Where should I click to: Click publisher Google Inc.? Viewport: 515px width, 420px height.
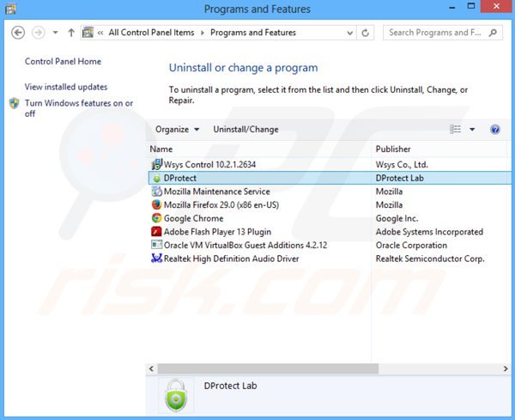coord(397,218)
